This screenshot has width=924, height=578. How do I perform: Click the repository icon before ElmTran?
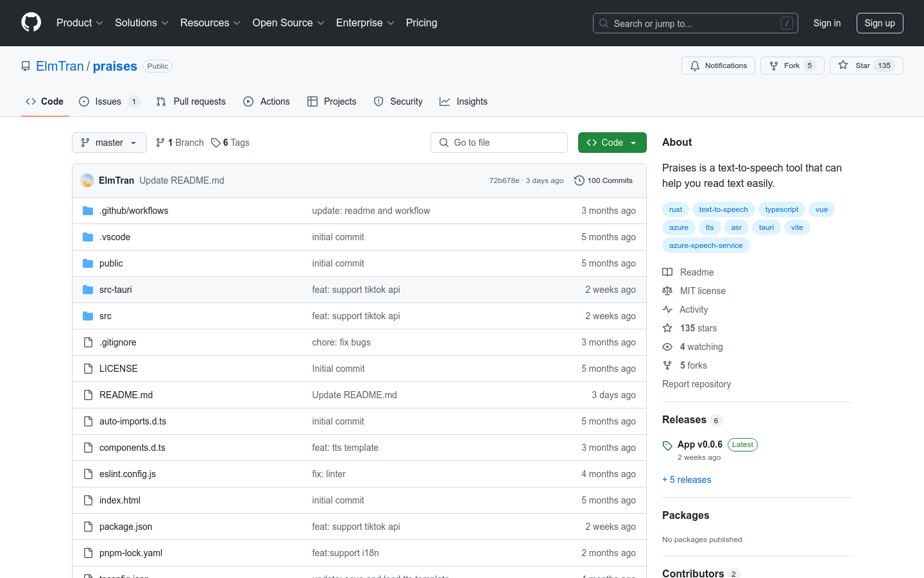pyautogui.click(x=26, y=66)
